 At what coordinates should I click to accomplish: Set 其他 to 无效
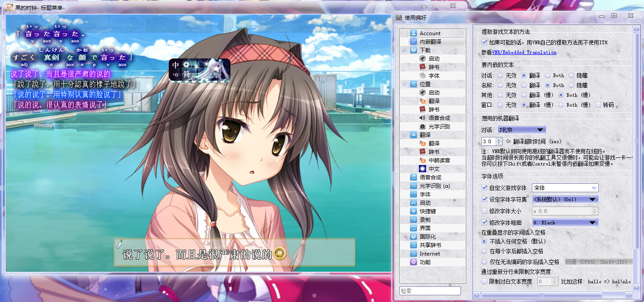500,95
